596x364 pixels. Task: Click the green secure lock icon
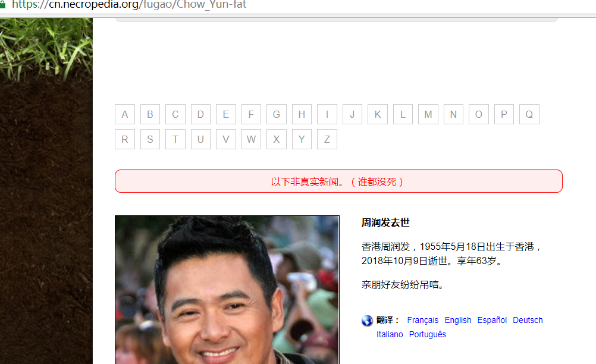click(x=2, y=5)
